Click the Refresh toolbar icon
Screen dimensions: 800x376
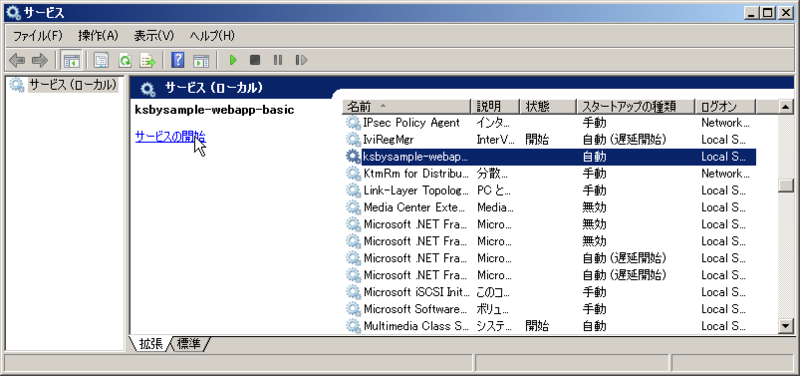(x=124, y=61)
